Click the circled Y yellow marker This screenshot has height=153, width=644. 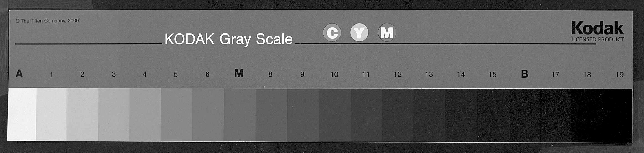pos(359,33)
